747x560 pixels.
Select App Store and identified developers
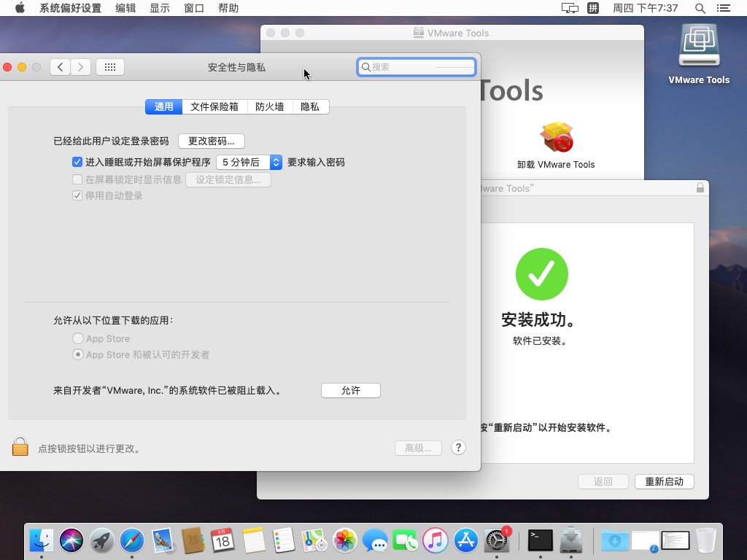(x=77, y=354)
